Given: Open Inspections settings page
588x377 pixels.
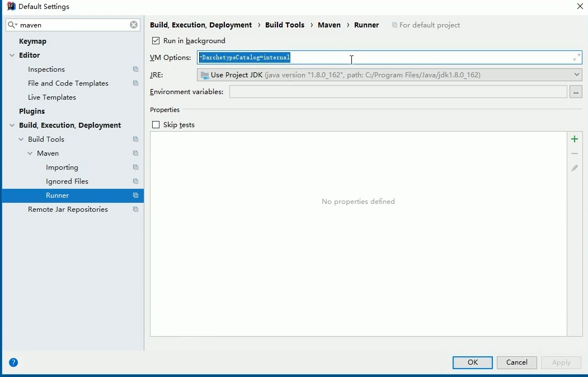Looking at the screenshot, I should [x=46, y=69].
